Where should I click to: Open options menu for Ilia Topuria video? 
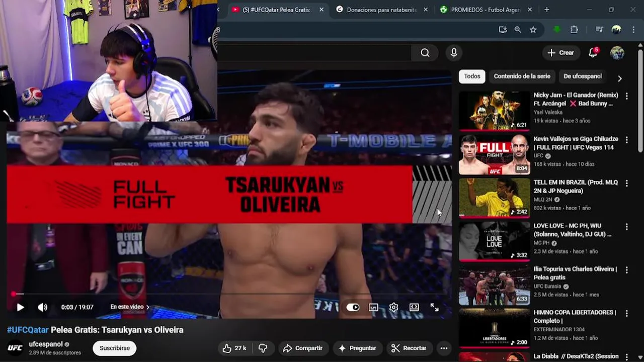(627, 270)
